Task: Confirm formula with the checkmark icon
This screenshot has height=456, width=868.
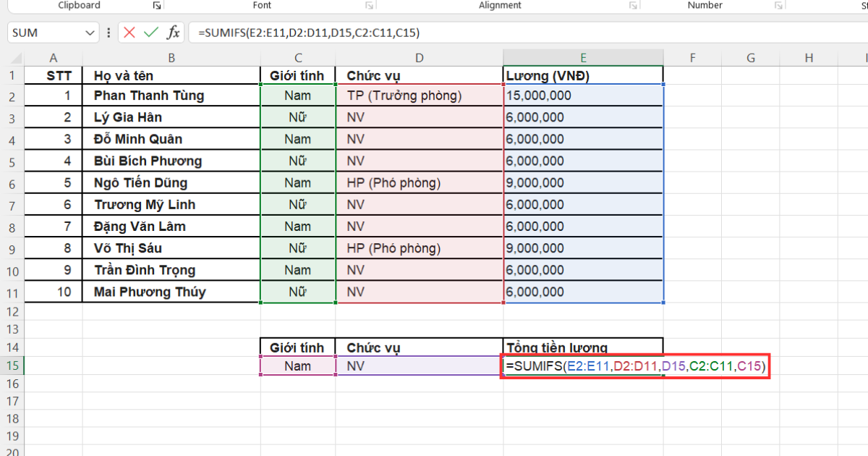Action: pyautogui.click(x=151, y=33)
